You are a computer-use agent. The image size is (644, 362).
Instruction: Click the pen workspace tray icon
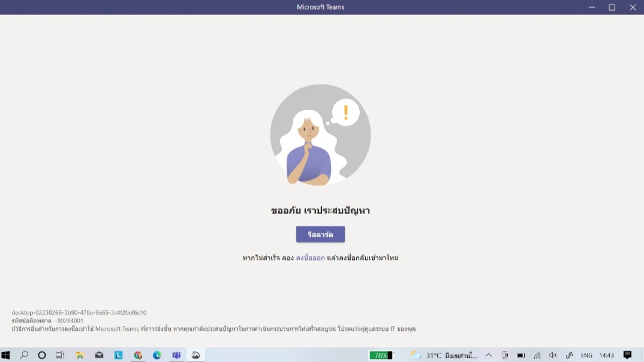[569, 355]
